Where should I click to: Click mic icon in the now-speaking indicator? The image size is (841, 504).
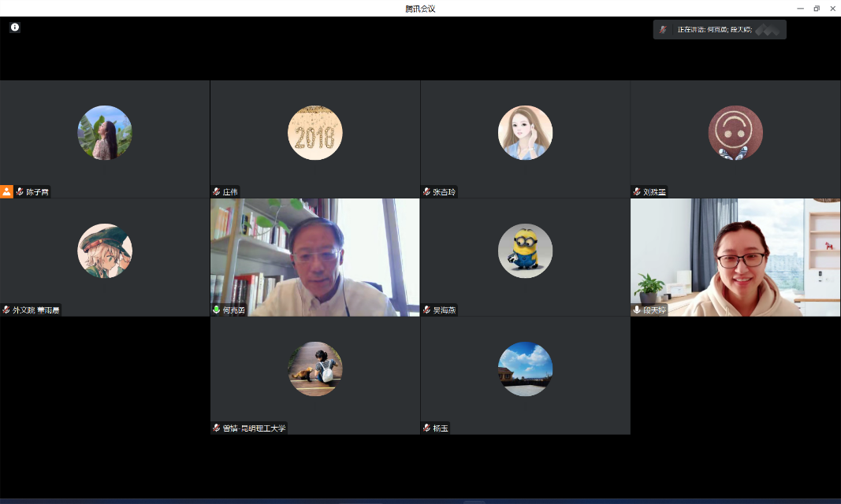(663, 30)
